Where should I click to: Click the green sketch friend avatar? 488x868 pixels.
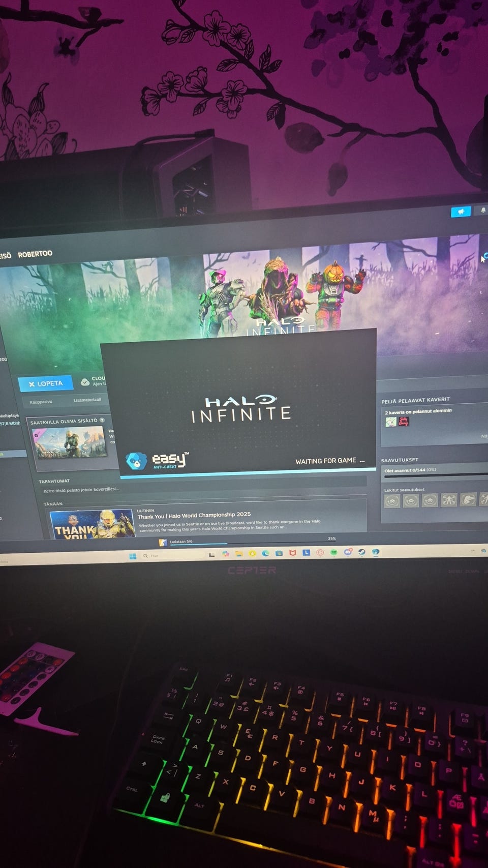pyautogui.click(x=390, y=422)
